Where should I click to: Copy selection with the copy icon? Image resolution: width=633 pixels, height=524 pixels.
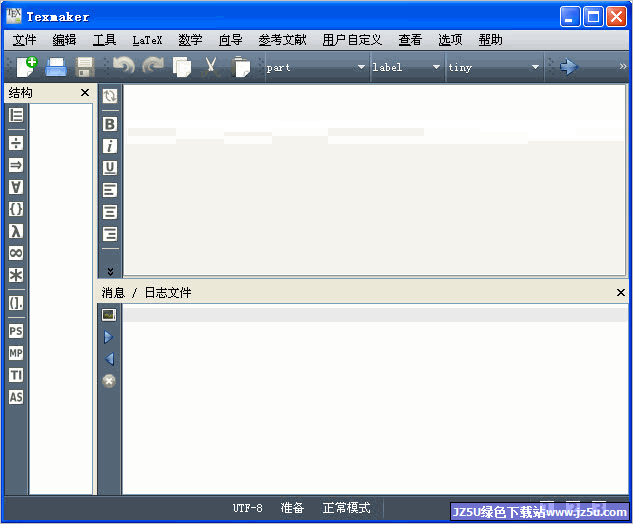(182, 67)
